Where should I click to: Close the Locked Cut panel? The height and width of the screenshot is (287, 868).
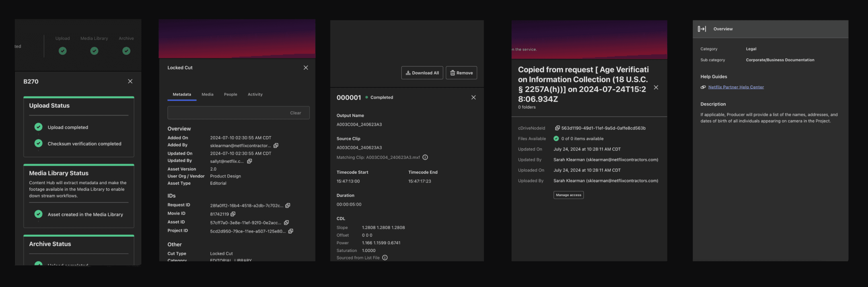point(306,67)
